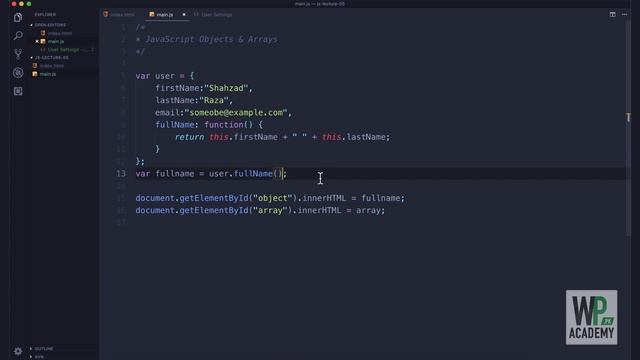Open the Search view in the activity bar
The image size is (640, 360).
click(18, 36)
